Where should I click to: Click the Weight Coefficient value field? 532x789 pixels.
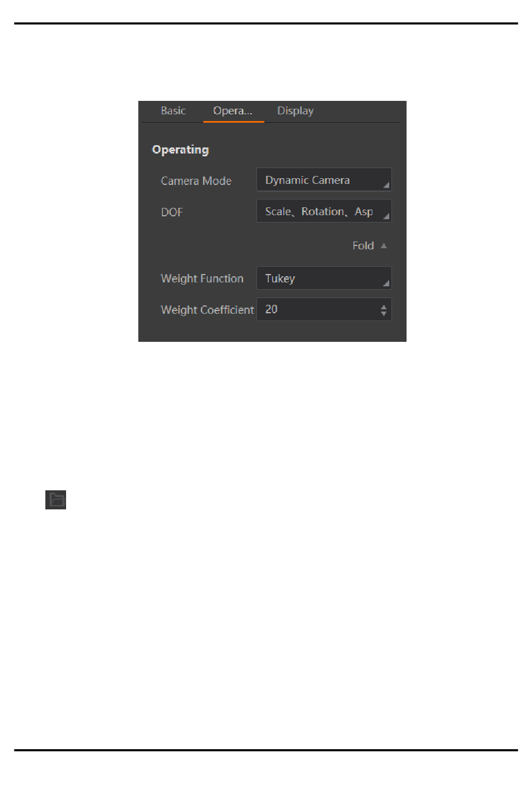pyautogui.click(x=318, y=309)
